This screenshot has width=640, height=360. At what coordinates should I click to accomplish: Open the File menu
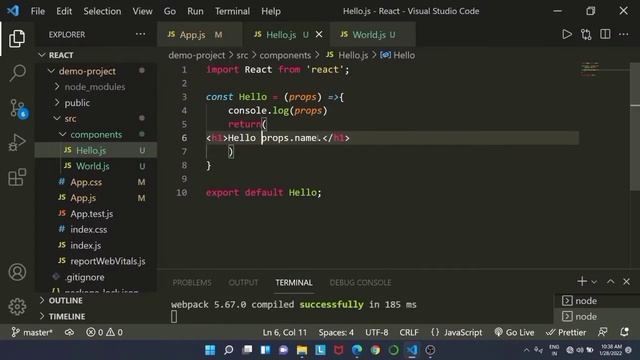tap(38, 11)
